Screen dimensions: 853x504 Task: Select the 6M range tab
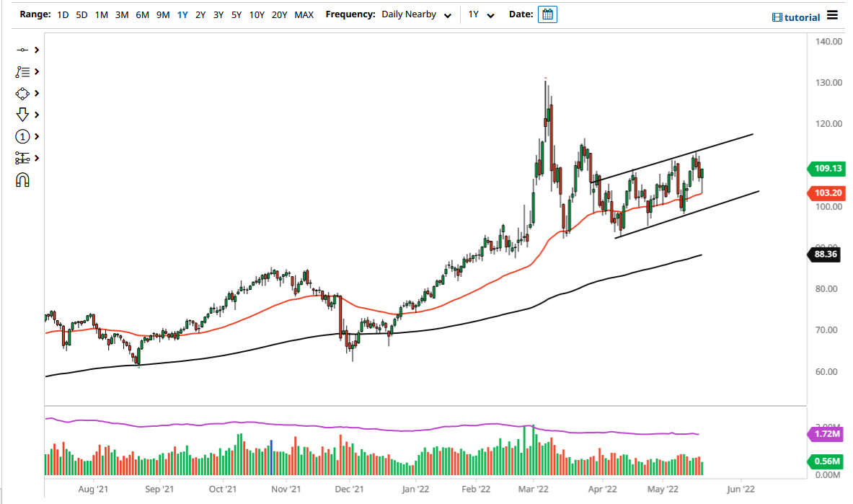pyautogui.click(x=141, y=14)
